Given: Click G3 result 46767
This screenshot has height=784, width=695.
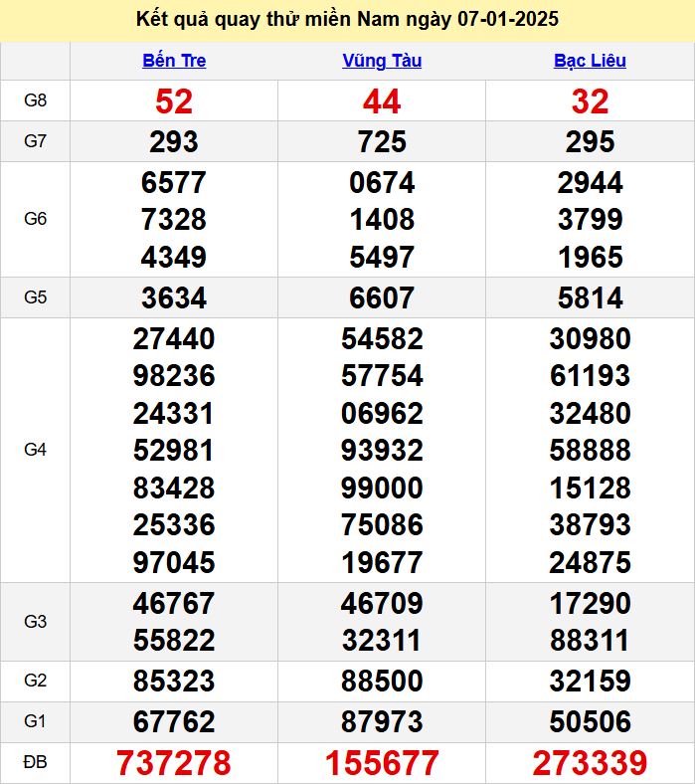Looking at the screenshot, I should coord(174,604).
